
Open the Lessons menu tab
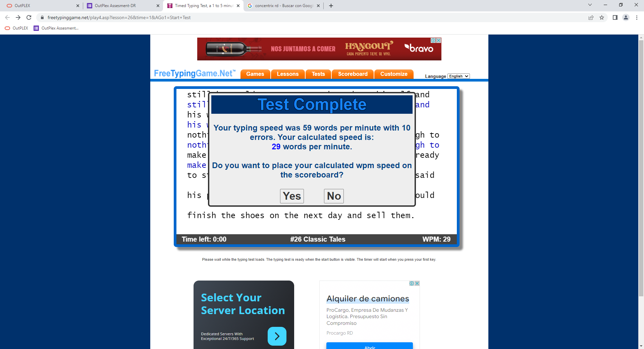click(288, 74)
